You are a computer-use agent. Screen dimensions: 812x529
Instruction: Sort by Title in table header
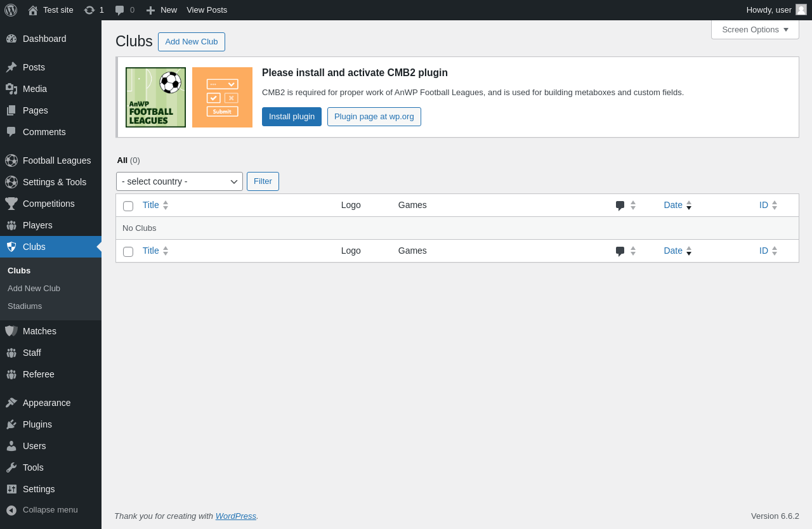pos(155,205)
